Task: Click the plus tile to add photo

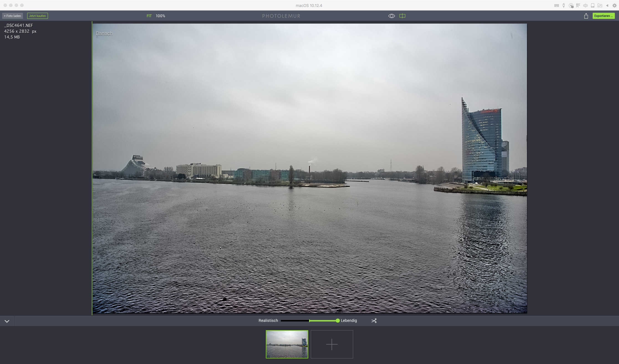Action: pos(332,344)
